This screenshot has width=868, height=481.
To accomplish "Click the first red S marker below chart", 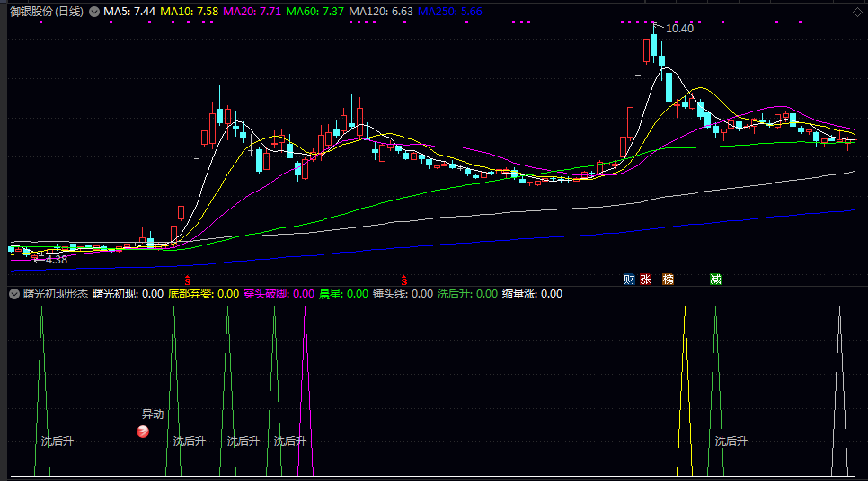I will [x=187, y=280].
